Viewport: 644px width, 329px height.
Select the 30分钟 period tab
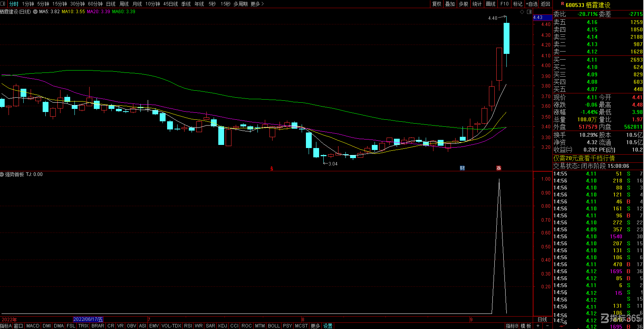click(x=78, y=4)
